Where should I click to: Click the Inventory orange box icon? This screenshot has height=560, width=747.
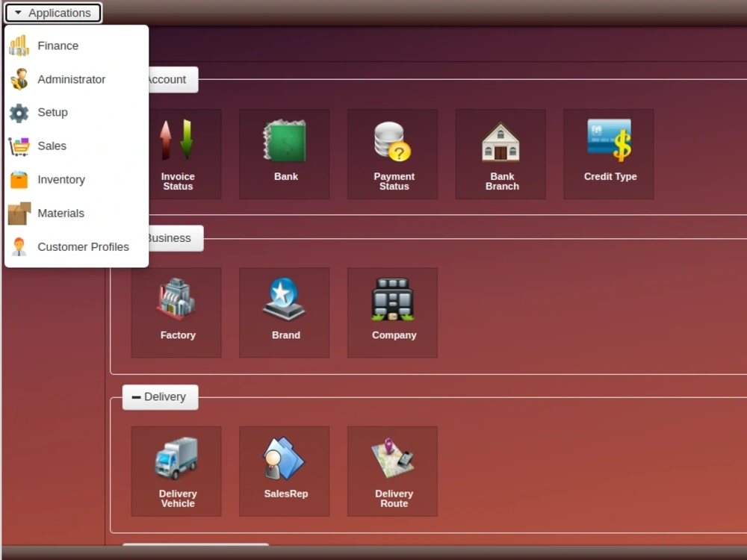click(x=19, y=179)
